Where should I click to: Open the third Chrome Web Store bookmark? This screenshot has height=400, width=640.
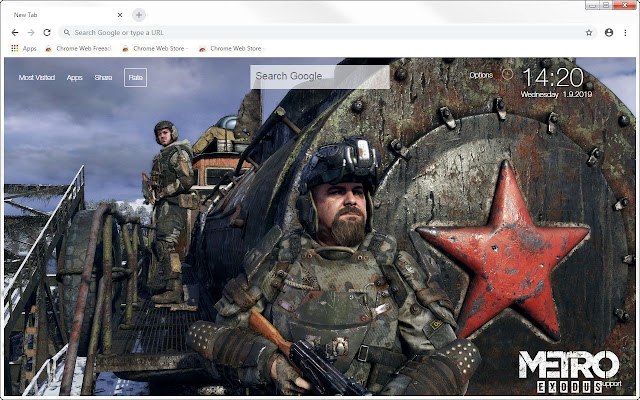coord(231,48)
